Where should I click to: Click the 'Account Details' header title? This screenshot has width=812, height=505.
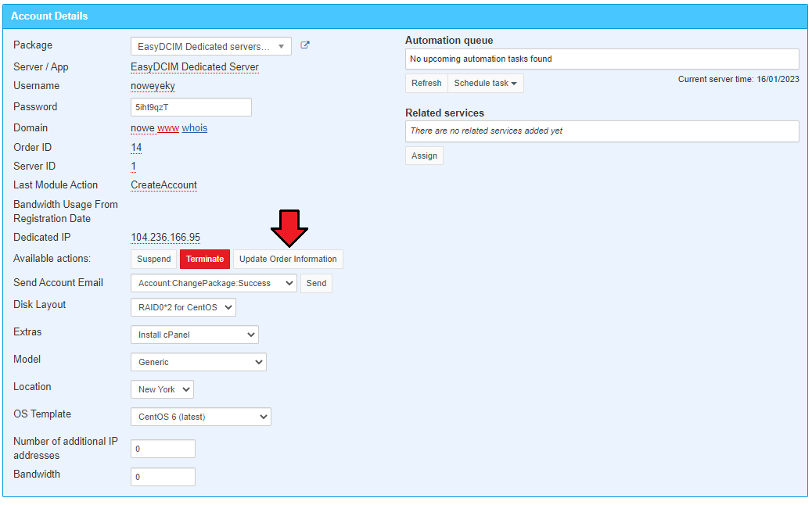tap(49, 16)
